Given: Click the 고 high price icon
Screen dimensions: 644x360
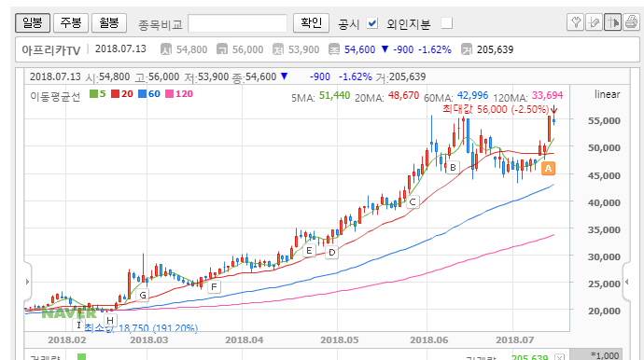Looking at the screenshot, I should point(222,49).
